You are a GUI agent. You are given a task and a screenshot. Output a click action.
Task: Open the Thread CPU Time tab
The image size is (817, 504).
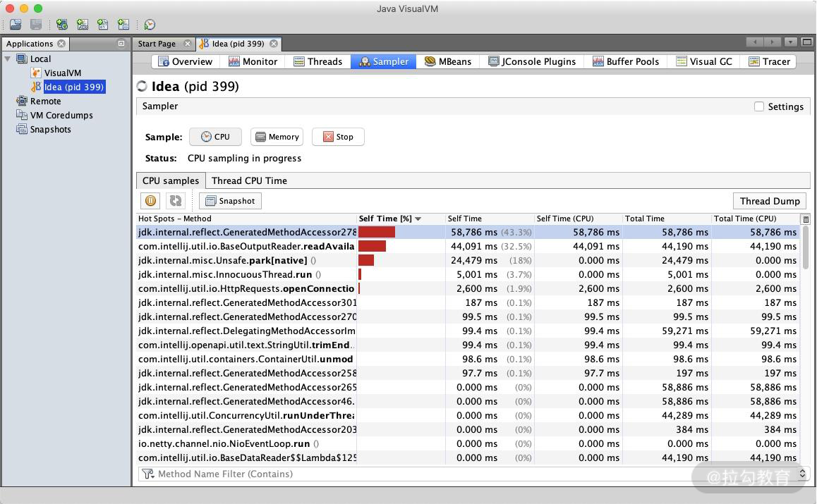click(249, 180)
